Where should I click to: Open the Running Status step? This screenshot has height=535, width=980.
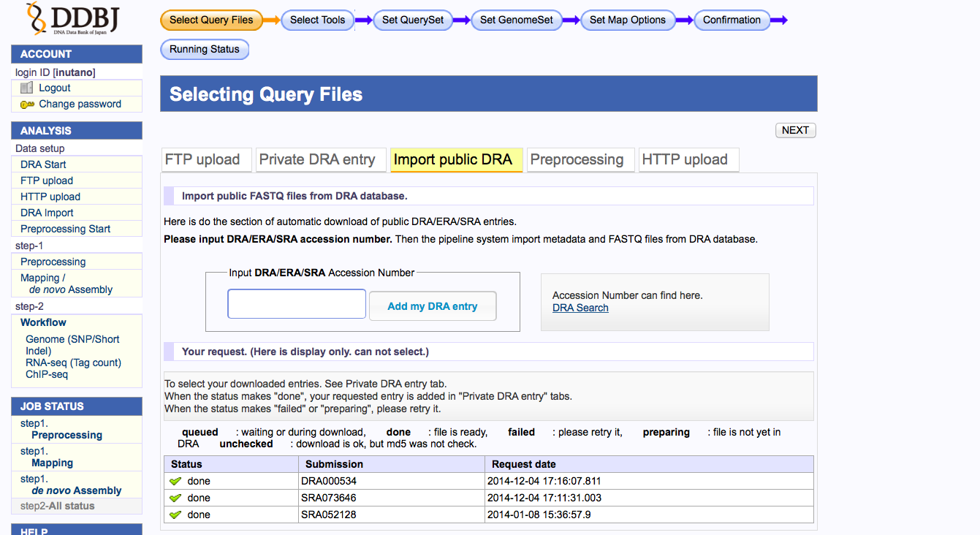205,49
